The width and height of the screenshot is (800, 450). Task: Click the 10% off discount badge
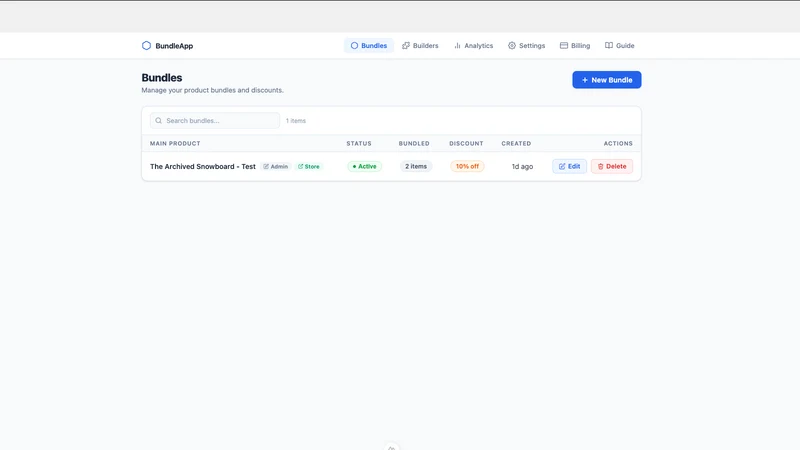pyautogui.click(x=467, y=166)
